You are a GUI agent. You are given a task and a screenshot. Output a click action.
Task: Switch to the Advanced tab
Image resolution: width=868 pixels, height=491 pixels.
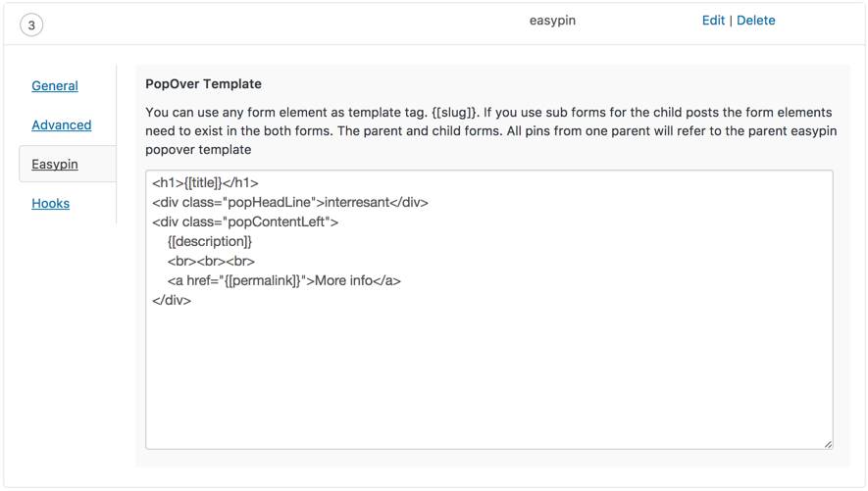62,125
